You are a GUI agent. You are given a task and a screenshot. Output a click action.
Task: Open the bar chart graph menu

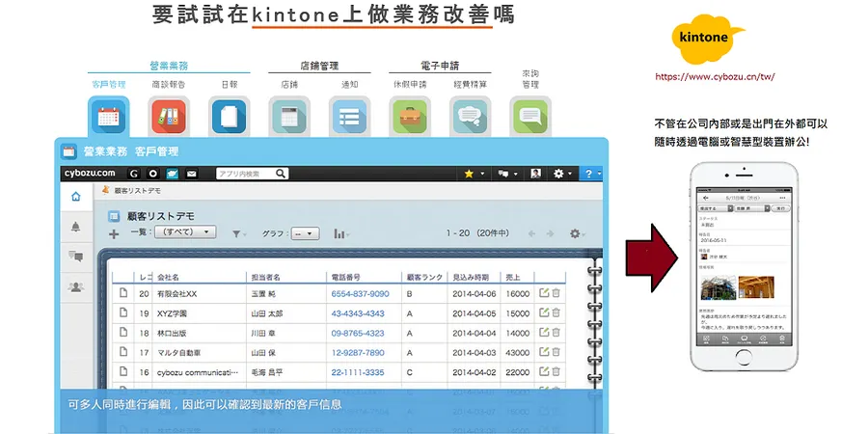click(x=341, y=234)
